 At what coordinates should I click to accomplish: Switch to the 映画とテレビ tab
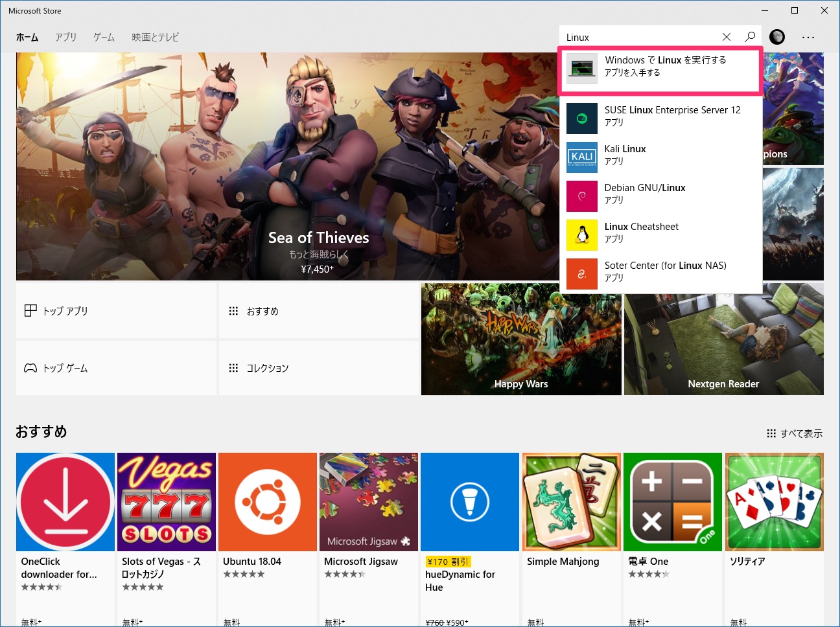tap(156, 38)
